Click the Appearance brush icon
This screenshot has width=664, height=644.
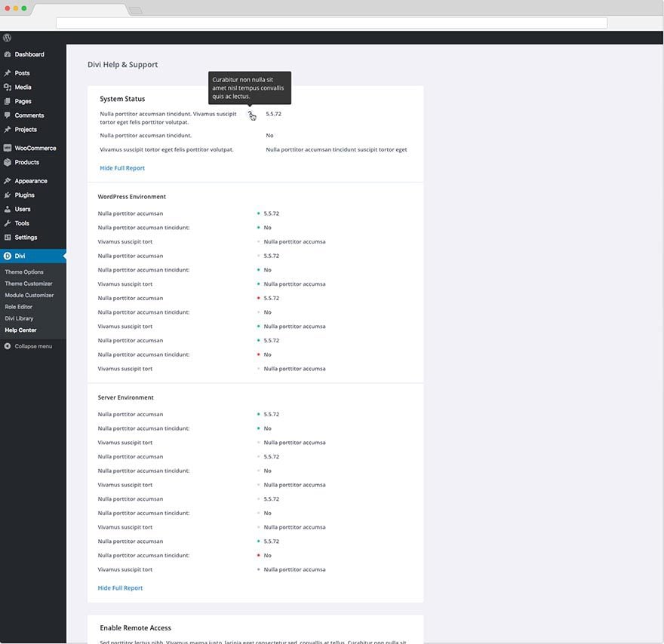[8, 181]
